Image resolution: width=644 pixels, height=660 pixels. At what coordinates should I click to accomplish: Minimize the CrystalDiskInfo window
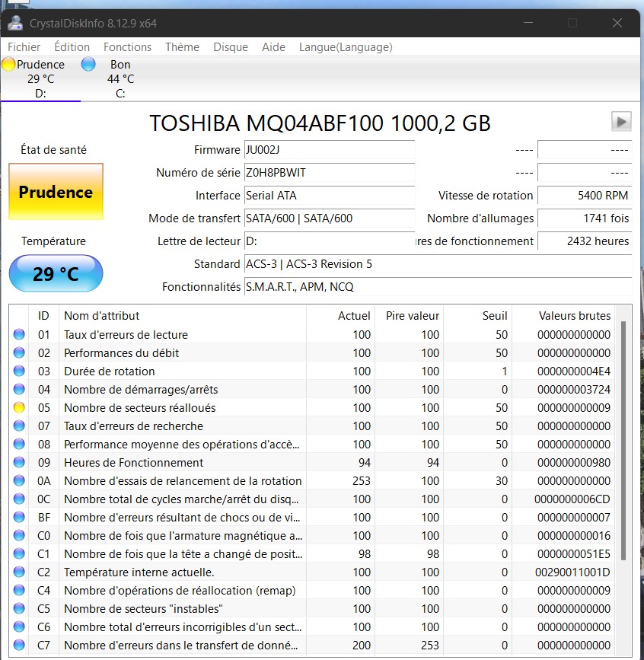(x=528, y=23)
